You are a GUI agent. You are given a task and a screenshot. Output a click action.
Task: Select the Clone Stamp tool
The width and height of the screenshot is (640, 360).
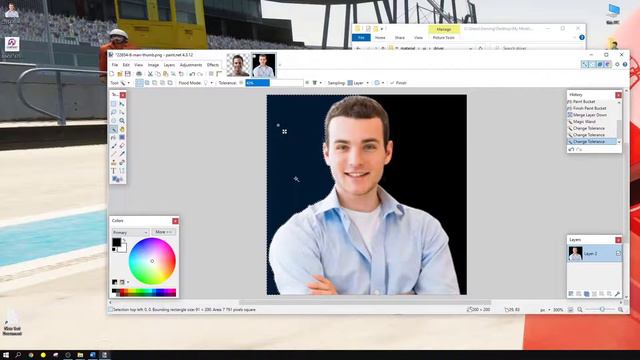click(113, 162)
